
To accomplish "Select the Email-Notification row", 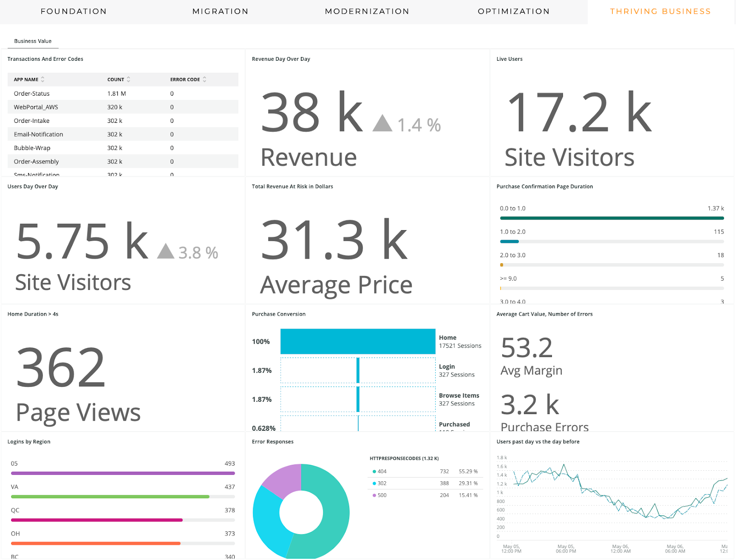I will tap(123, 134).
